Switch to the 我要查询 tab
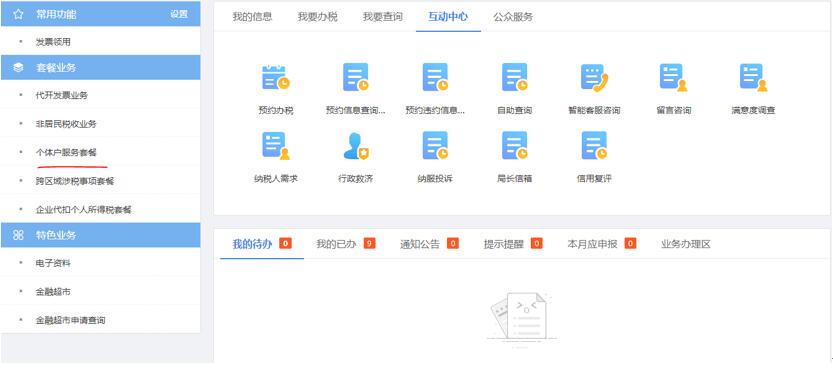 pyautogui.click(x=383, y=16)
